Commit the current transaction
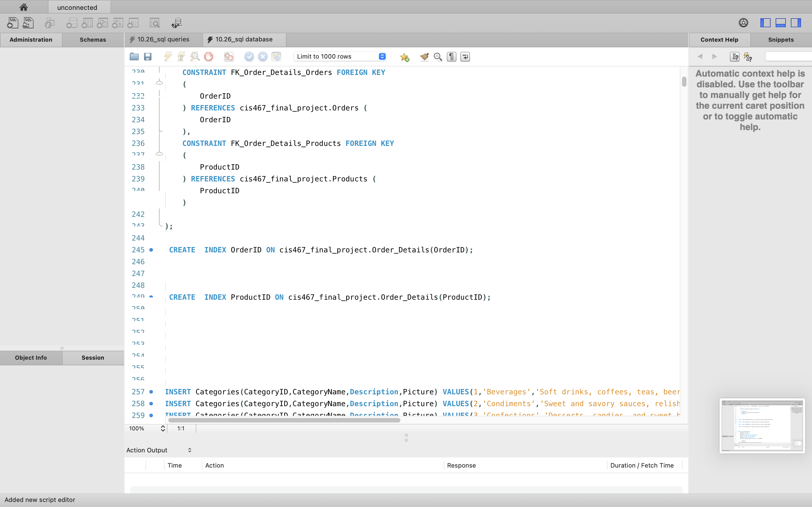Image resolution: width=812 pixels, height=507 pixels. [x=249, y=56]
